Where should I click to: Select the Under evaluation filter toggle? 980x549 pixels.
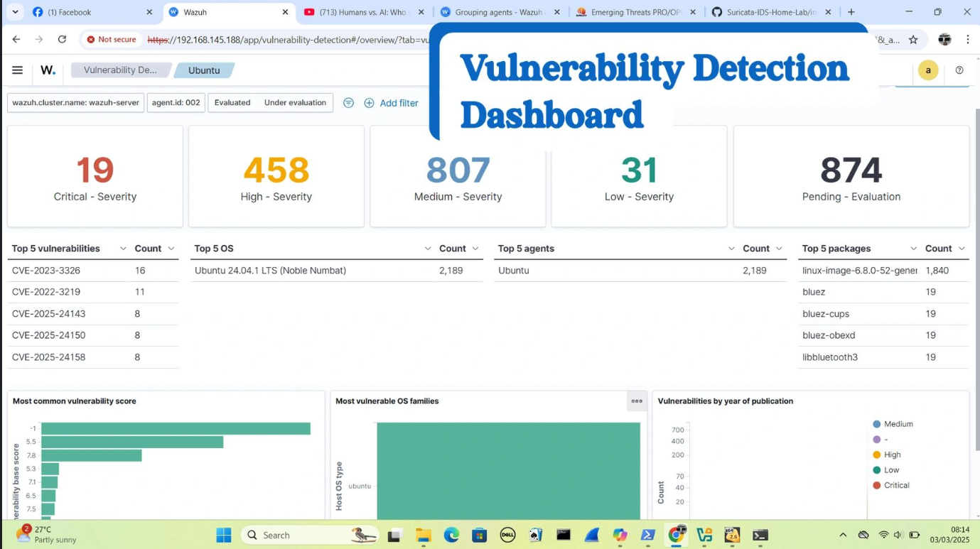295,103
